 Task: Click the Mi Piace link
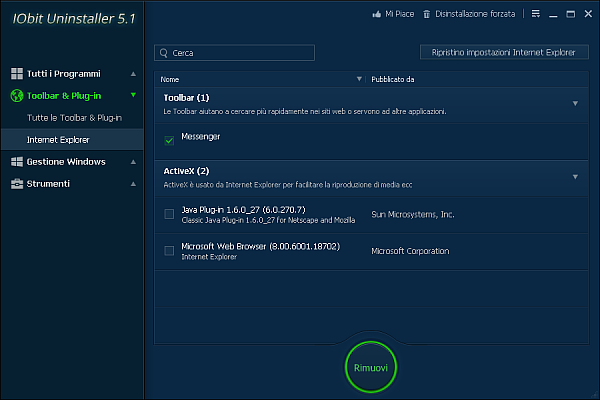tap(399, 14)
